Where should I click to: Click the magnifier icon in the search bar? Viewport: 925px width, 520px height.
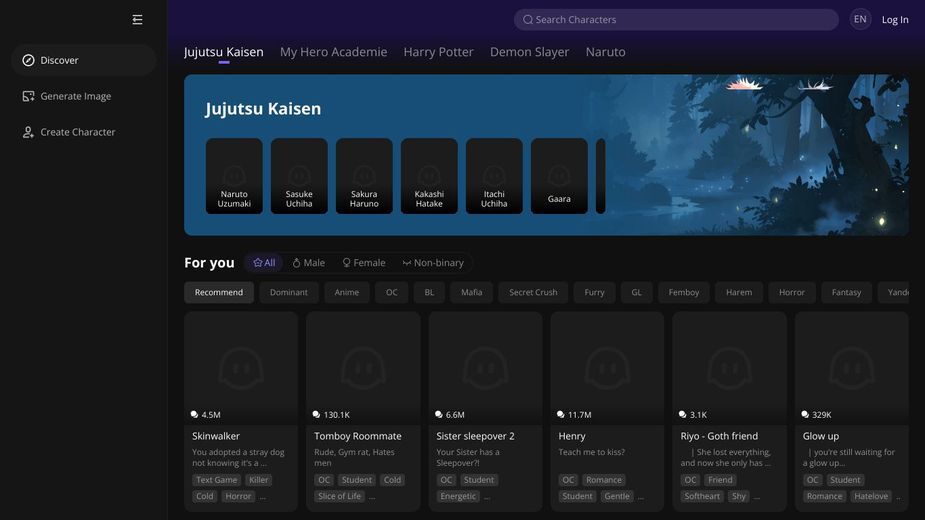[x=528, y=19]
